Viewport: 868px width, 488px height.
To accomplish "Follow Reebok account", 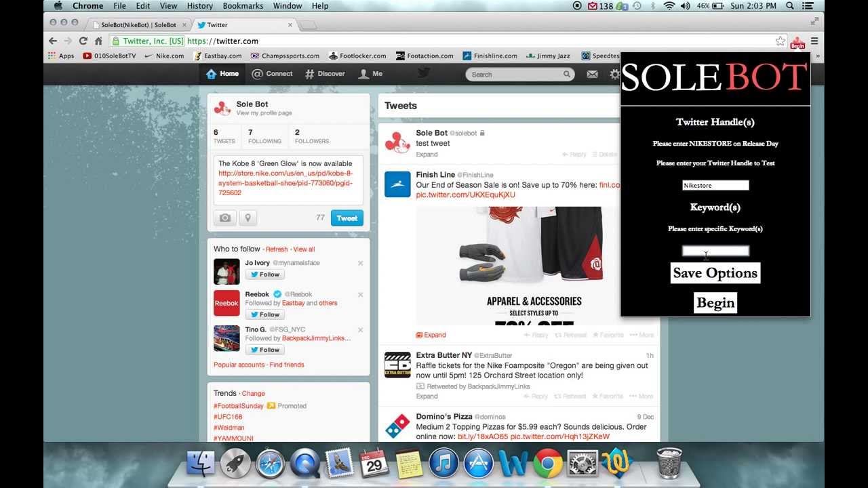I will [x=264, y=314].
